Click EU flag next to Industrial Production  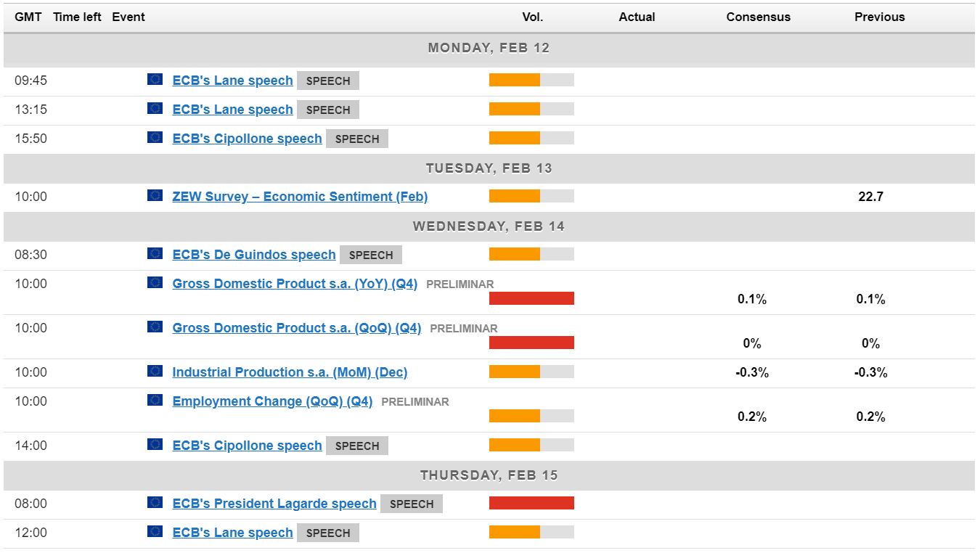pyautogui.click(x=155, y=371)
